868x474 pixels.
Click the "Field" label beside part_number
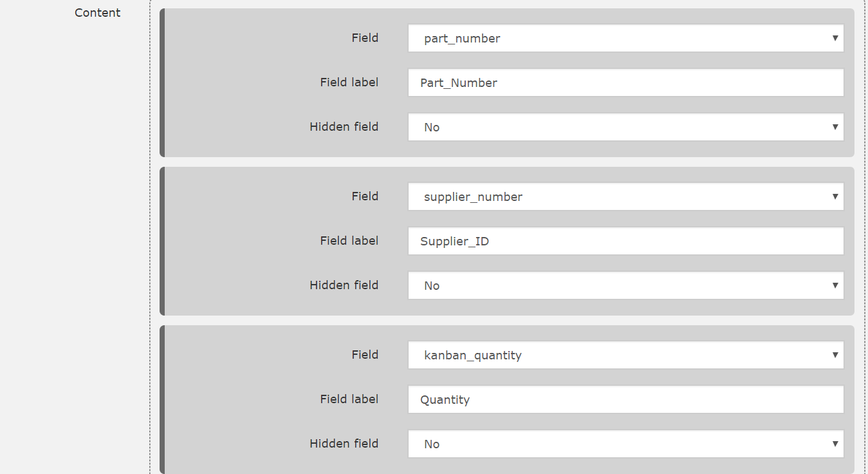pos(365,38)
